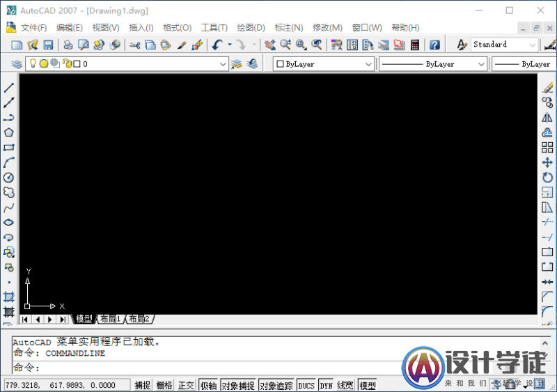Select the Polyline tool
This screenshot has height=392, width=557.
pyautogui.click(x=9, y=118)
